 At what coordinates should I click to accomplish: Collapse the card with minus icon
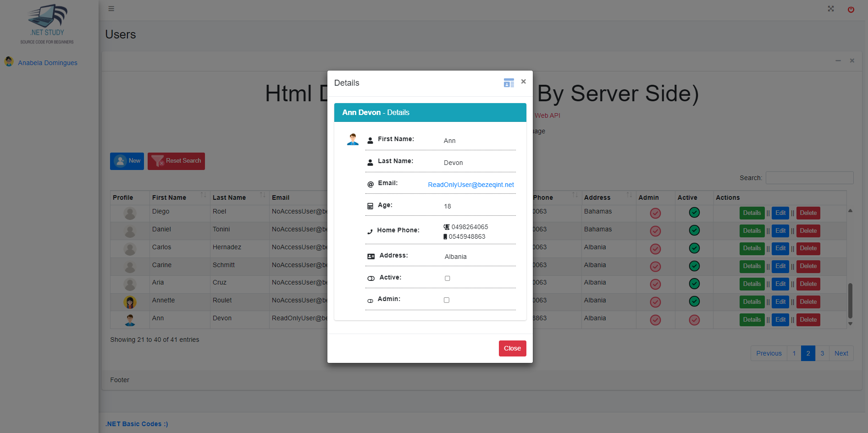click(838, 60)
